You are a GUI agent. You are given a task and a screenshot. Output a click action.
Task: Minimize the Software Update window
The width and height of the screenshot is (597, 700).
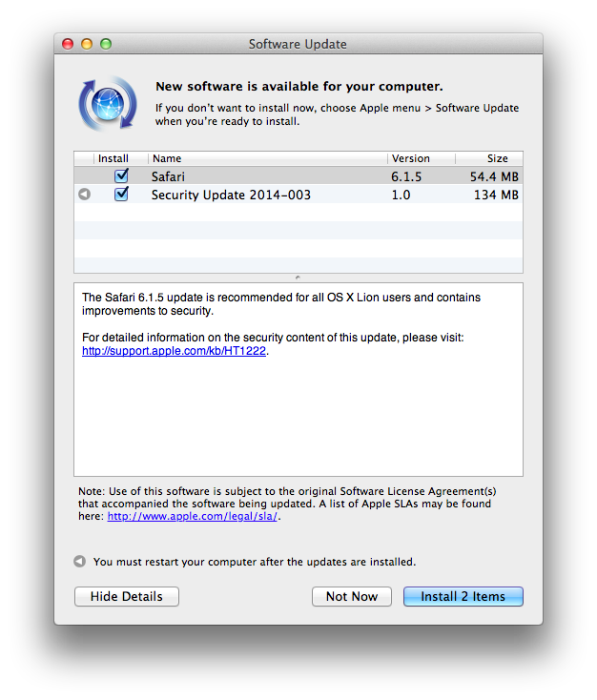[87, 44]
